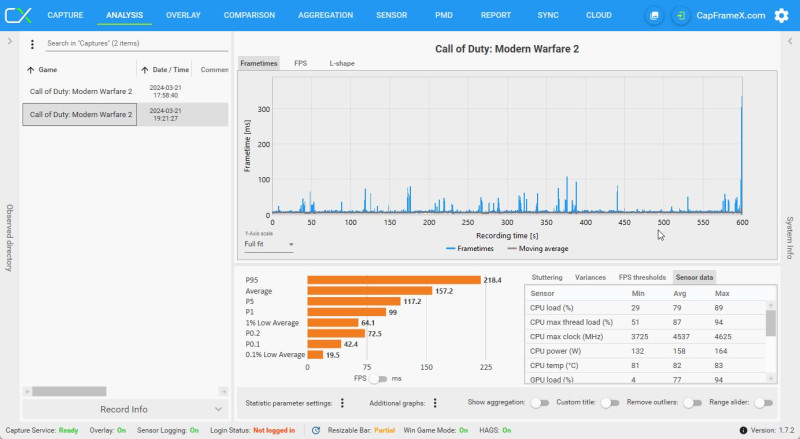Switch to Frametimes graph tab
Viewport: 800px width, 439px height.
pos(259,63)
